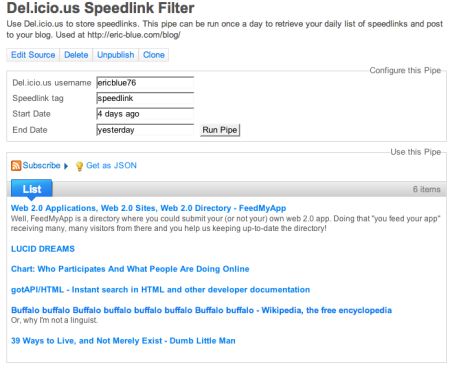
Task: Unpublish the Speedlink Filter pipe
Action: click(x=115, y=55)
